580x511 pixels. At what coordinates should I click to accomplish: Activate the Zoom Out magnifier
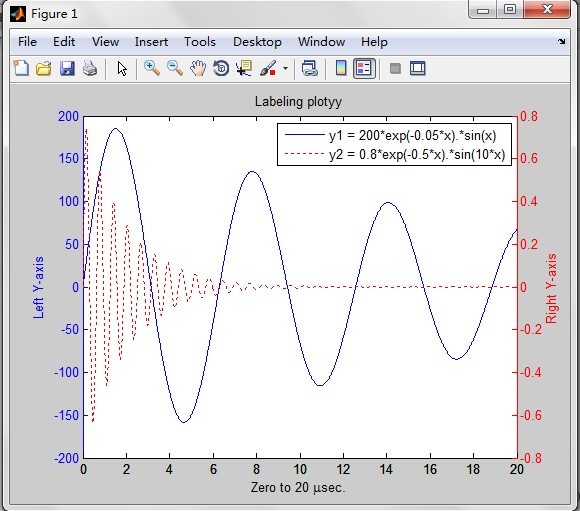pos(175,68)
